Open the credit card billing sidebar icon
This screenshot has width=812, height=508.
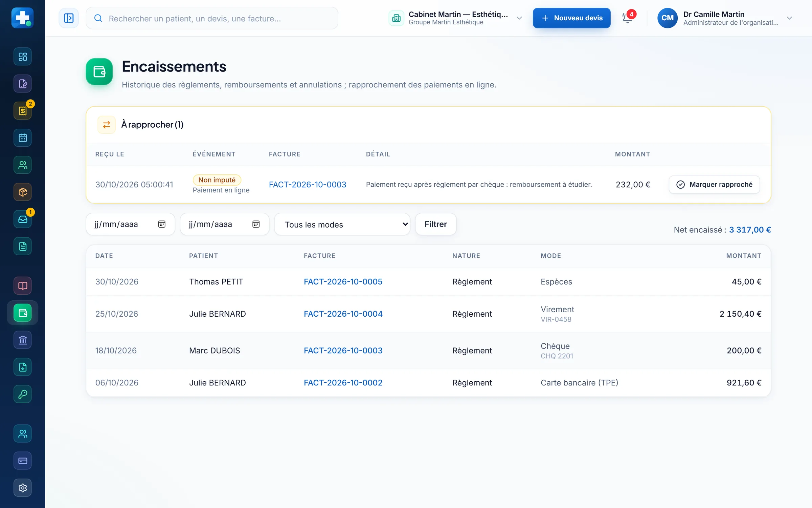(23, 461)
